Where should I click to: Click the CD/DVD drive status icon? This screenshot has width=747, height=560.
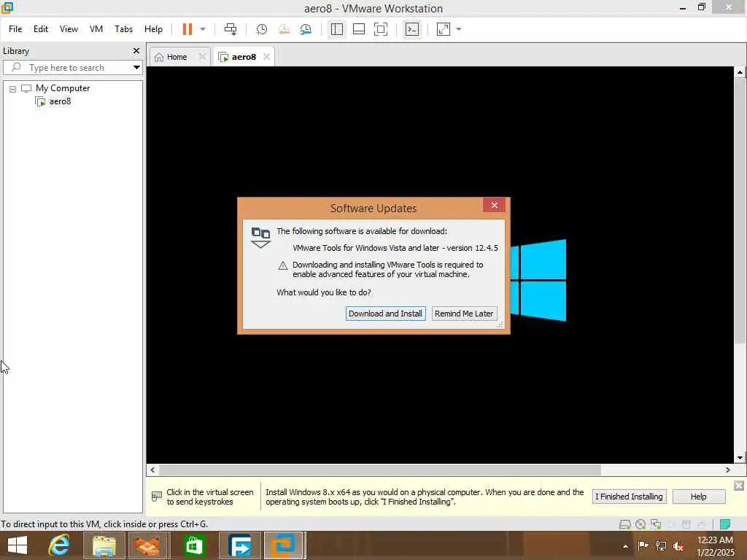(640, 525)
